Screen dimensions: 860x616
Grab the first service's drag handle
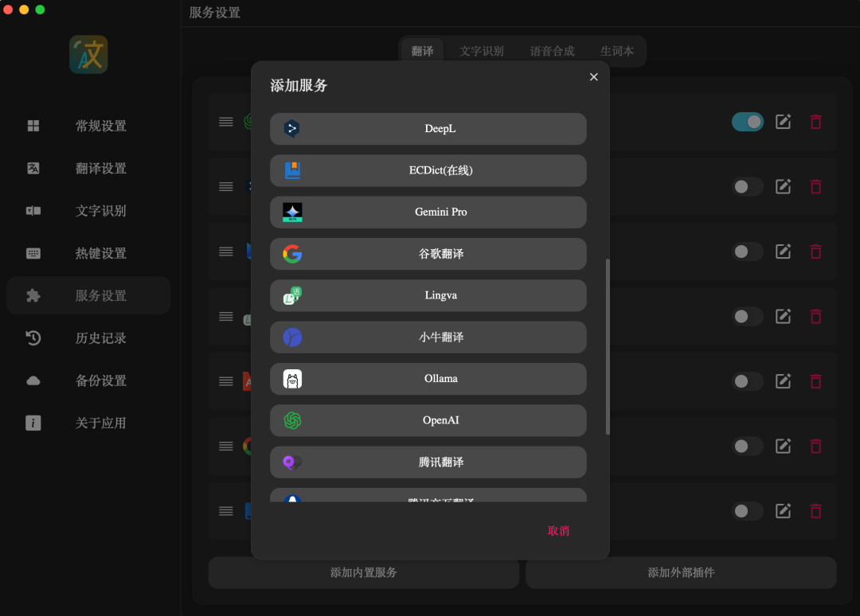[x=226, y=122]
